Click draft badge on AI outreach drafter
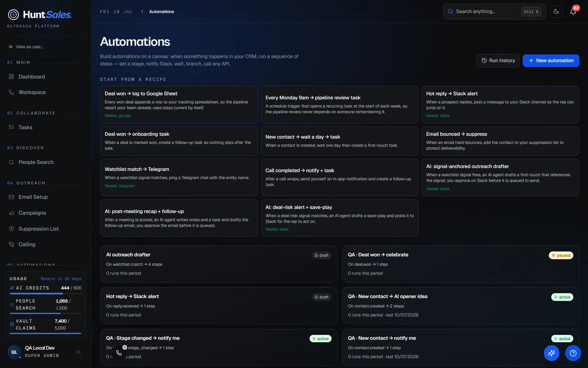 (322, 255)
